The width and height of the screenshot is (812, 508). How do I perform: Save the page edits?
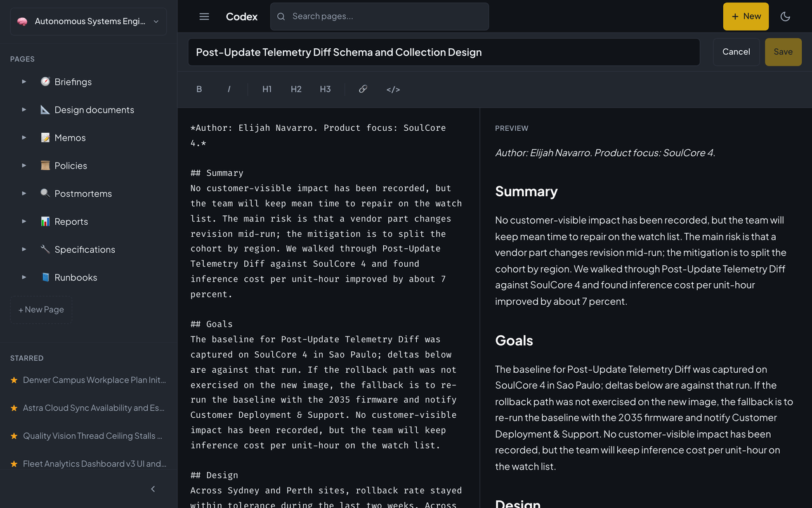783,52
